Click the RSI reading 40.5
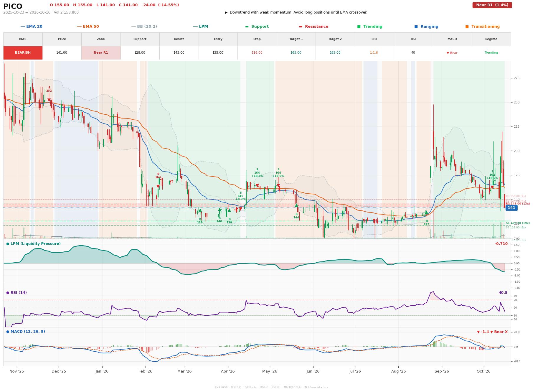 pyautogui.click(x=503, y=293)
